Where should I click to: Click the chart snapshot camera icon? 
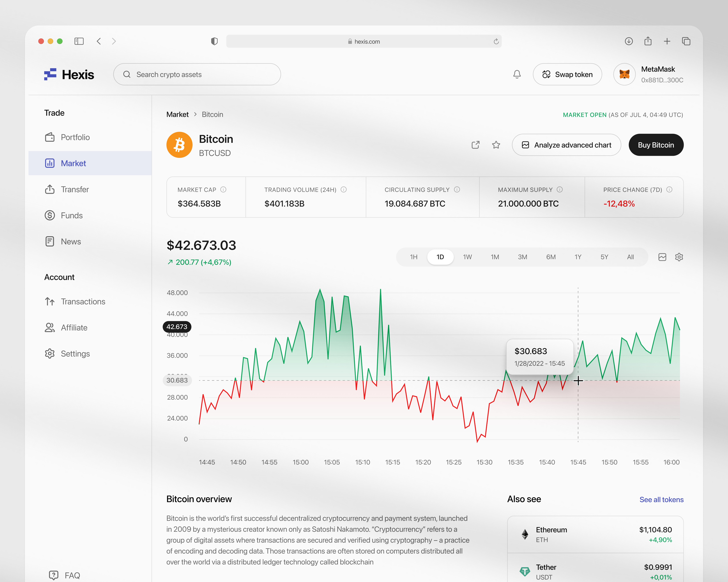click(662, 257)
